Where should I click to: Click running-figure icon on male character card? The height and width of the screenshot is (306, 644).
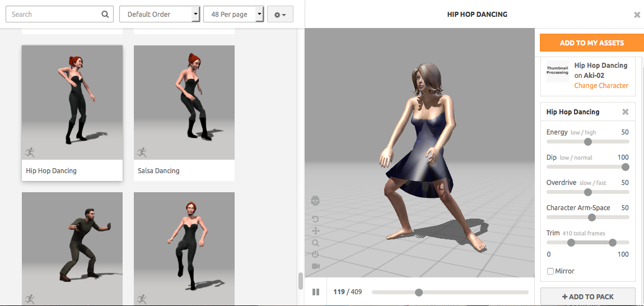pos(30,299)
